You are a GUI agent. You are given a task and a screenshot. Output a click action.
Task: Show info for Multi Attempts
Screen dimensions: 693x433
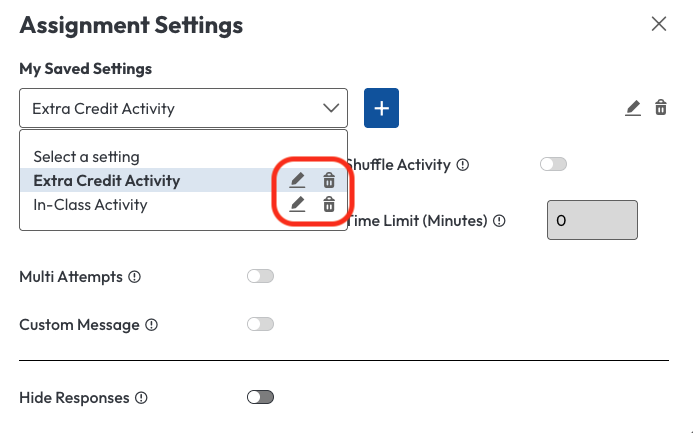click(x=134, y=277)
